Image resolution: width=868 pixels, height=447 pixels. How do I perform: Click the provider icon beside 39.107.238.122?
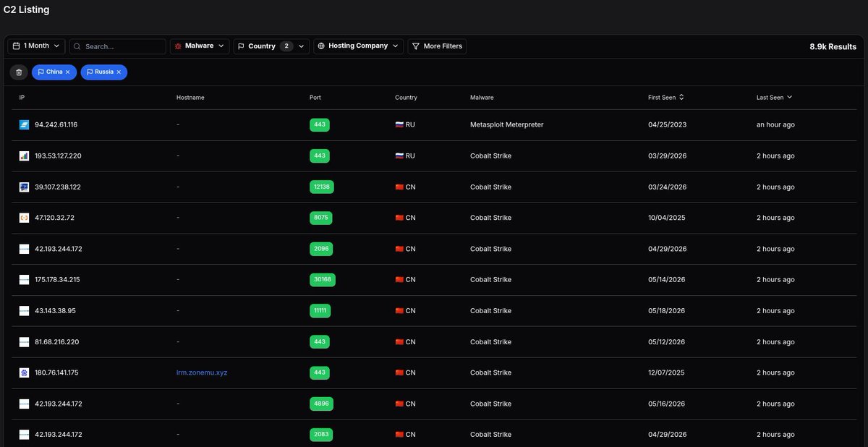pos(24,187)
